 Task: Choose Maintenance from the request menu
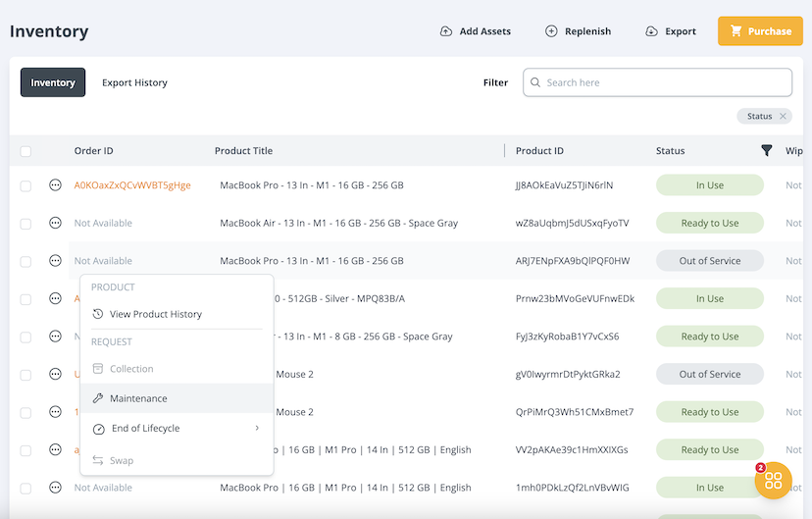tap(138, 398)
